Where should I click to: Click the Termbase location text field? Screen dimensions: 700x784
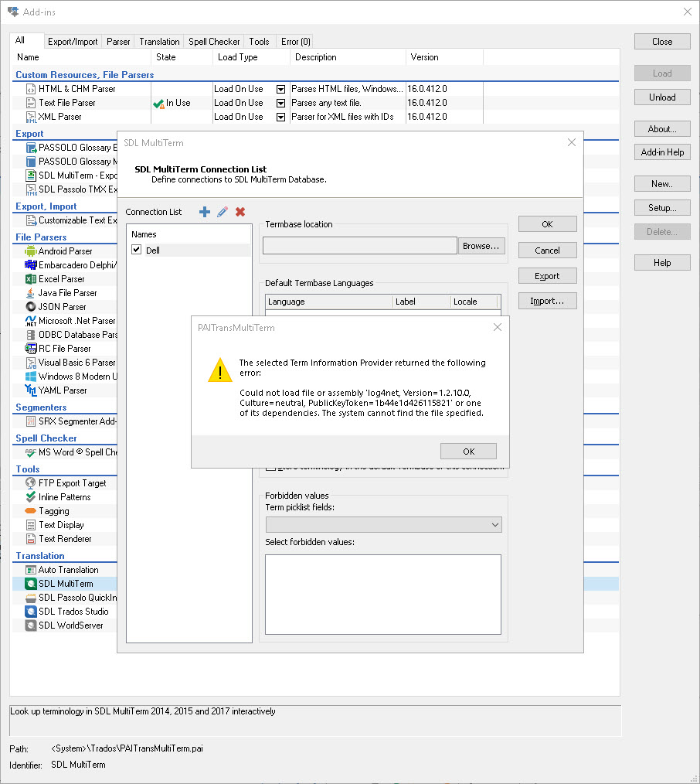point(360,246)
